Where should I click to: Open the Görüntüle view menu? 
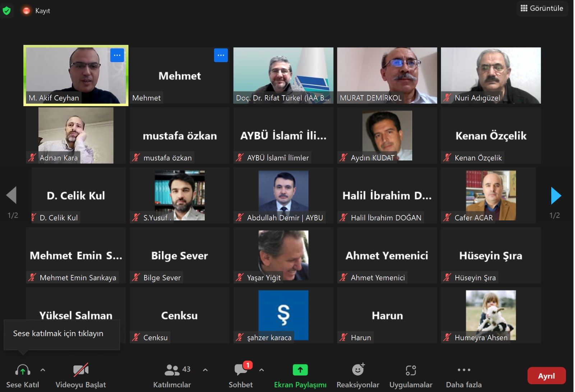click(x=542, y=8)
